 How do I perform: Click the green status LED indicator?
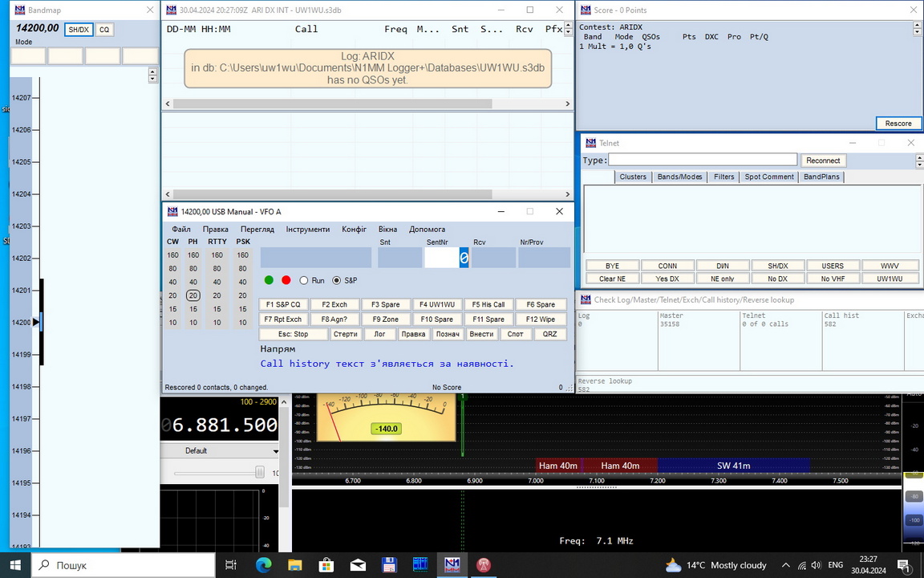269,280
